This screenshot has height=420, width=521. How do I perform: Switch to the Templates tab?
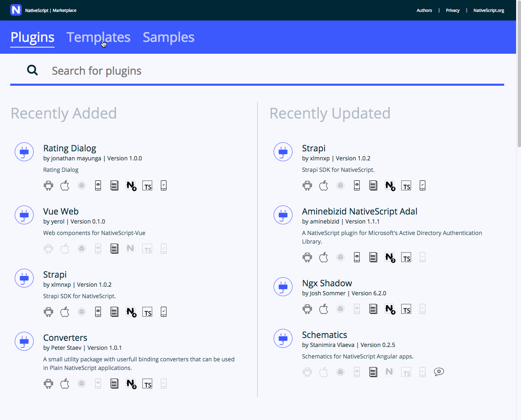click(98, 37)
